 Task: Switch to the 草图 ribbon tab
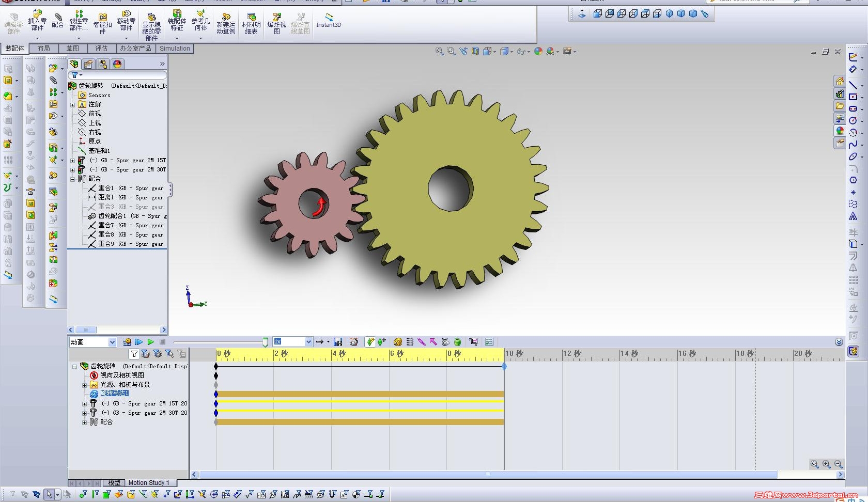pyautogui.click(x=73, y=49)
